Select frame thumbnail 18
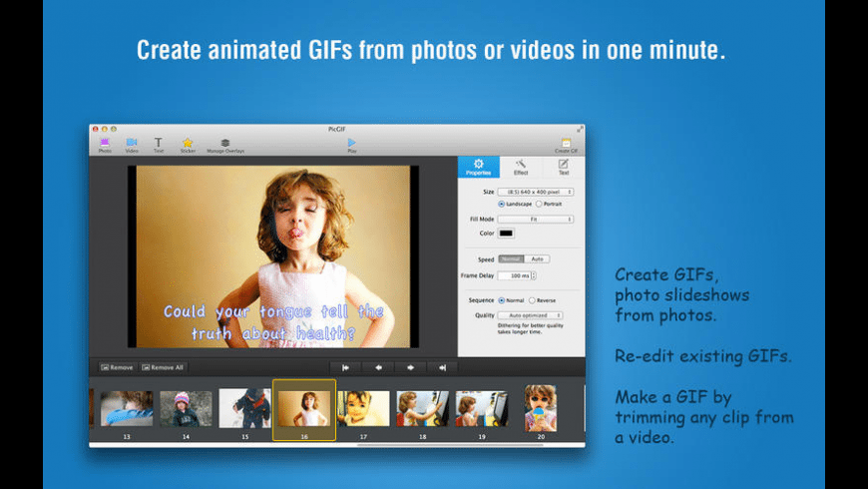 pos(422,409)
